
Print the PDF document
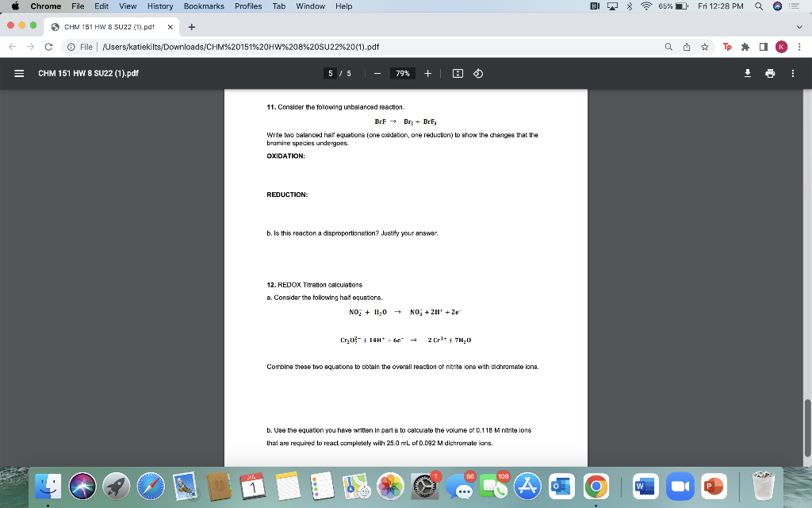[x=770, y=72]
